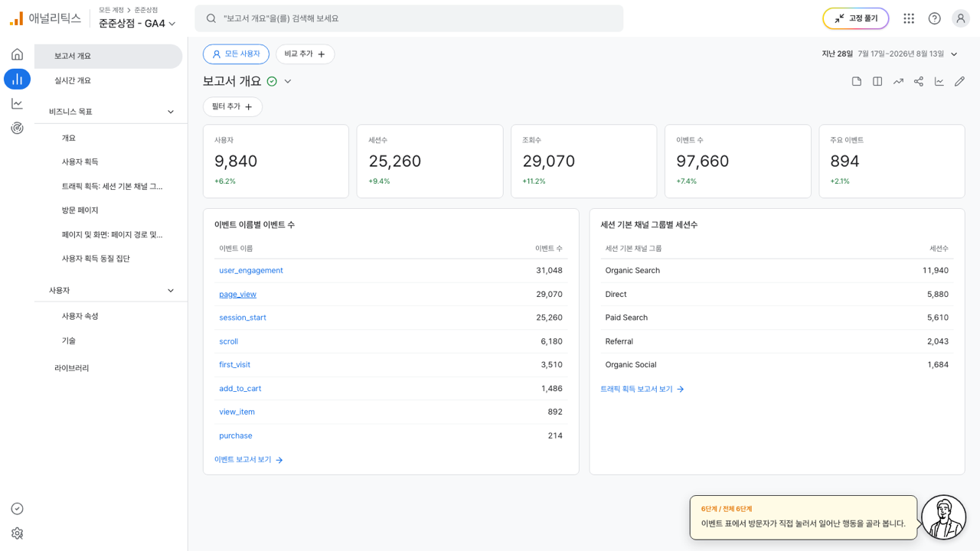Image resolution: width=980 pixels, height=551 pixels.
Task: Click the compare columns icon
Action: coord(877,81)
